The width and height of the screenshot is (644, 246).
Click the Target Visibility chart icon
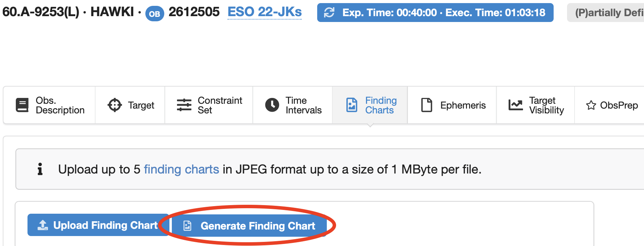[x=515, y=105]
